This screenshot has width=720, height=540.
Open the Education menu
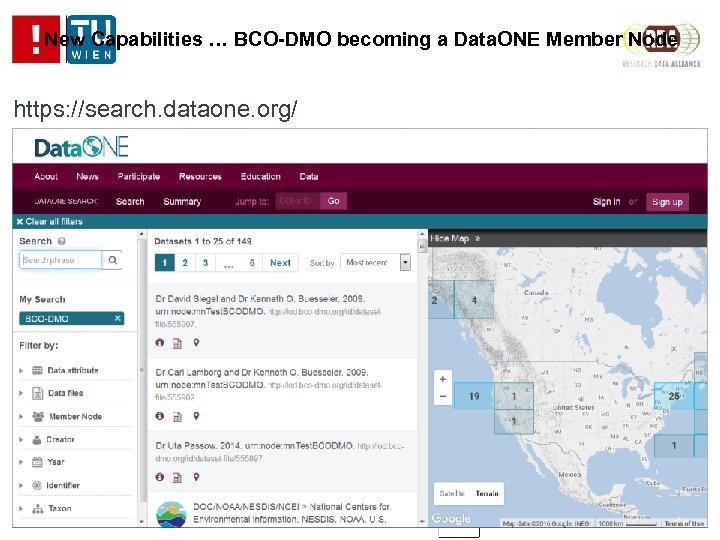click(x=260, y=177)
